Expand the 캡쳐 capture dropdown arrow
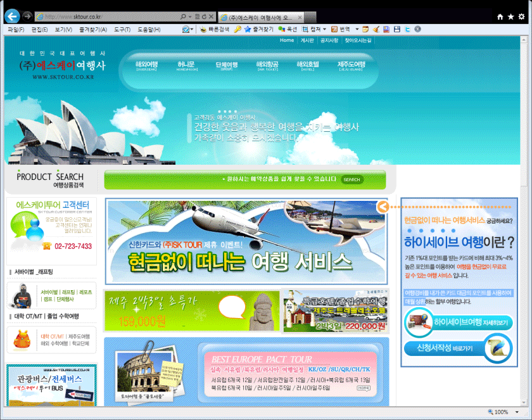The height and width of the screenshot is (420, 532). (x=324, y=30)
